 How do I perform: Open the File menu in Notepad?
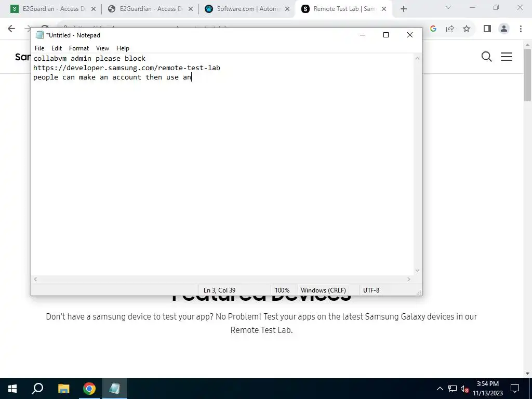point(39,48)
